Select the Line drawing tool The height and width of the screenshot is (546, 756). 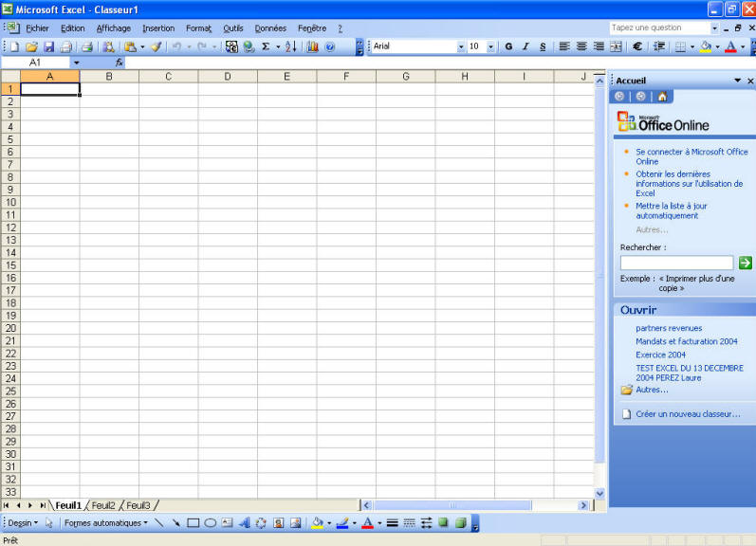(x=159, y=523)
